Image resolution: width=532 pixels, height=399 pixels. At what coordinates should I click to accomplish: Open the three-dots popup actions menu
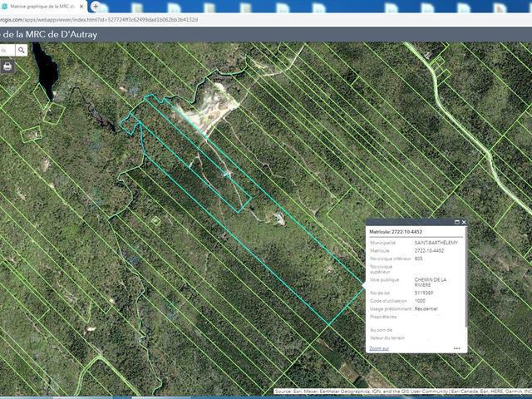click(456, 348)
